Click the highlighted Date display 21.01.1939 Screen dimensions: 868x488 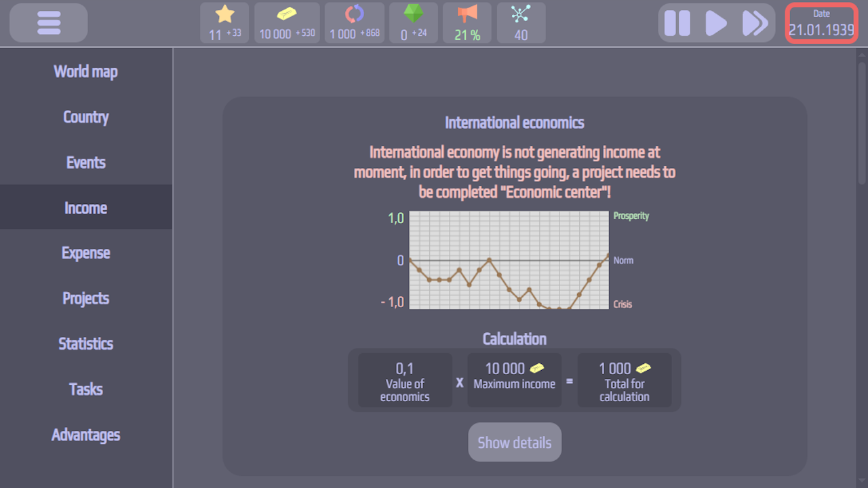pos(821,22)
